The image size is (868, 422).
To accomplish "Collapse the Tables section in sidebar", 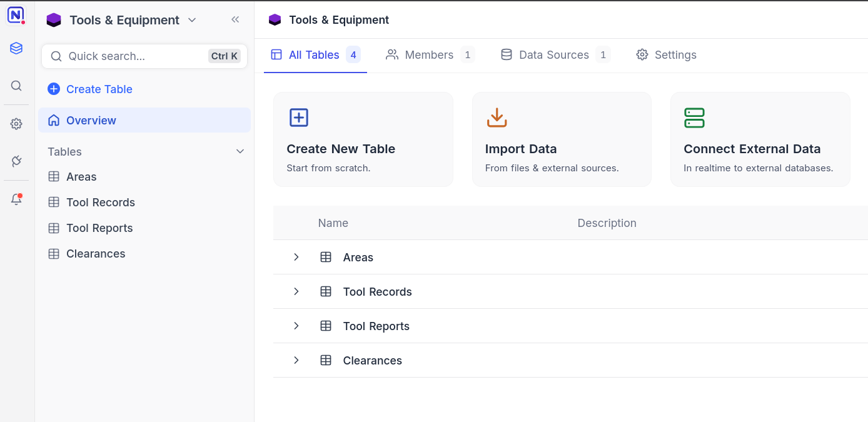I will (240, 152).
